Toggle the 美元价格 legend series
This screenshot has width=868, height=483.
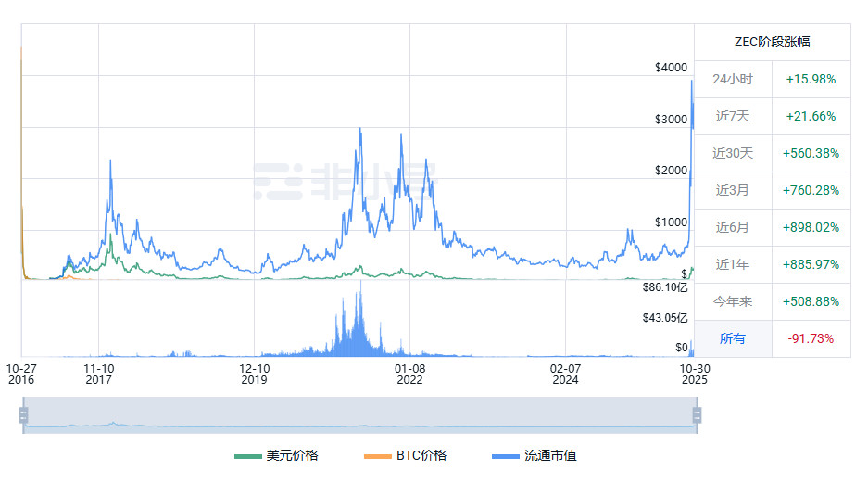[277, 455]
